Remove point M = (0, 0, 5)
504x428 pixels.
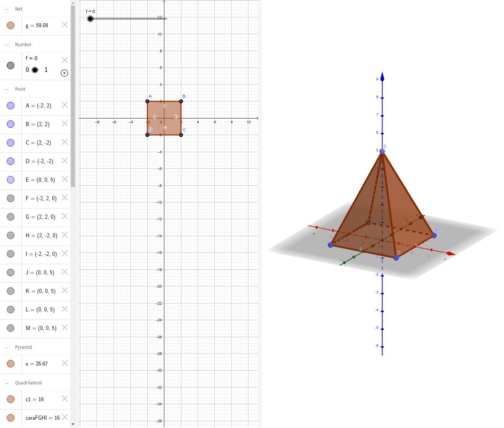tap(65, 328)
